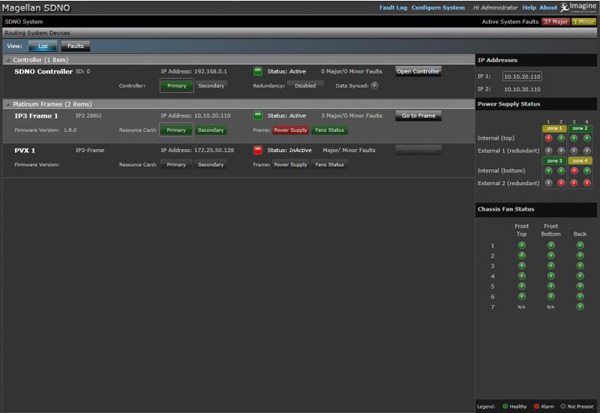Image resolution: width=600 pixels, height=413 pixels.
Task: Toggle the Redundancy Disabled button
Action: pyautogui.click(x=305, y=86)
